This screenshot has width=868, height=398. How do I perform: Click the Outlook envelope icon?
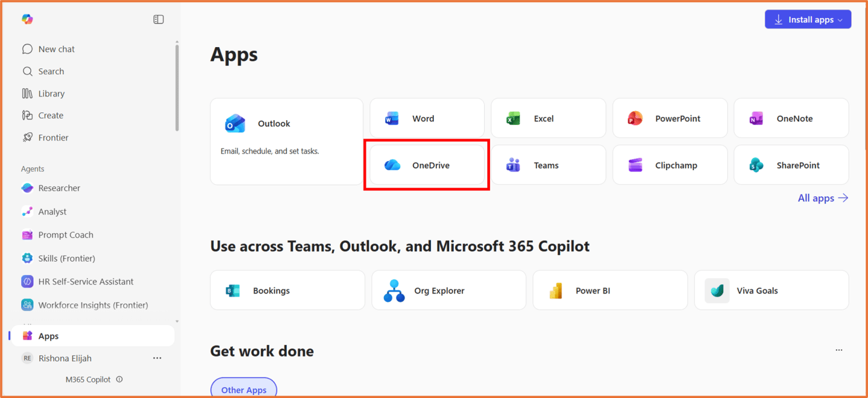(235, 123)
